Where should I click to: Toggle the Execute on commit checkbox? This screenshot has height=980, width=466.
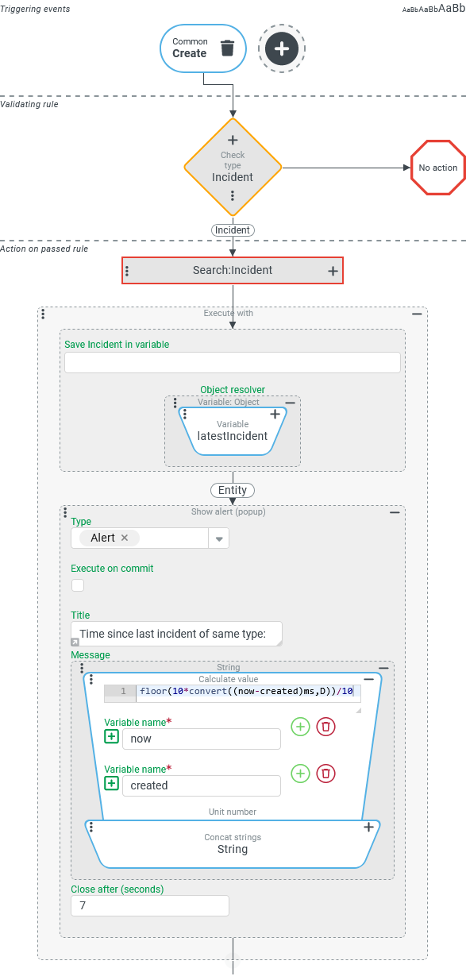point(78,585)
